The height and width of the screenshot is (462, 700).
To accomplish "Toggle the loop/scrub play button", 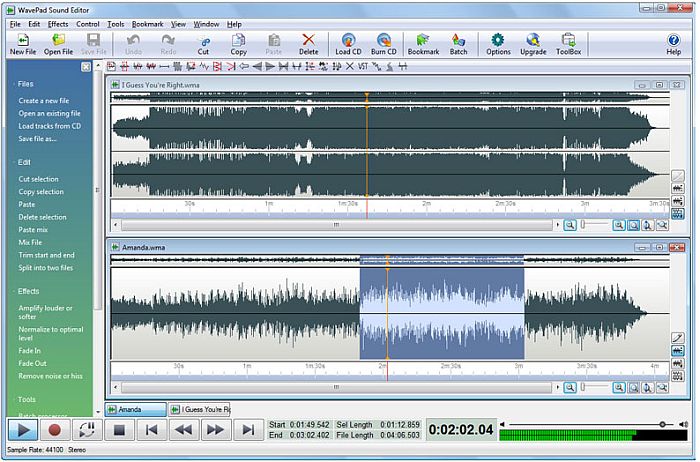I will coord(85,430).
